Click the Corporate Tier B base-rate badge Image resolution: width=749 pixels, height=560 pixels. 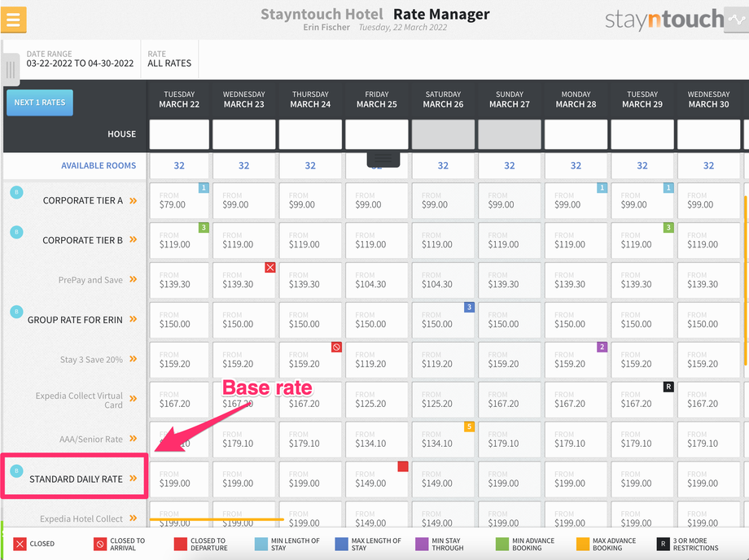click(17, 233)
